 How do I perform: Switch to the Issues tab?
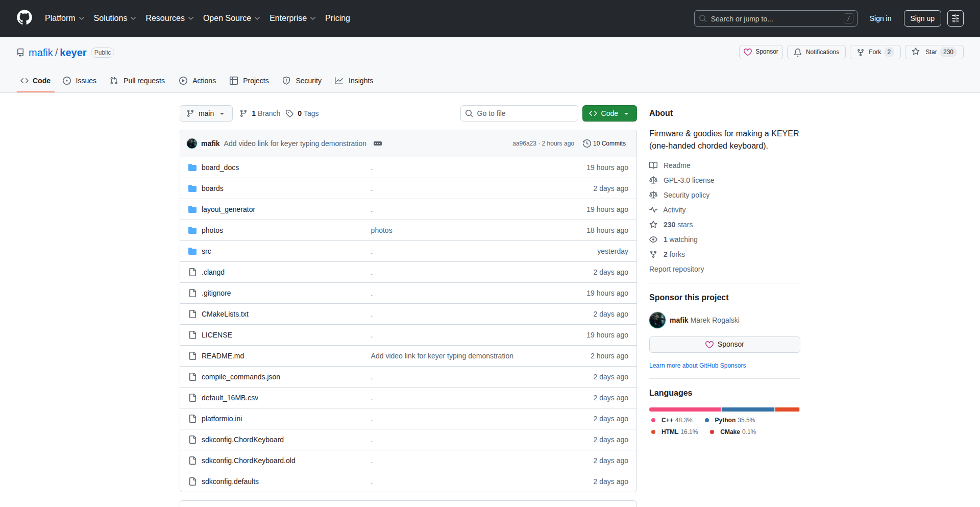coord(80,81)
